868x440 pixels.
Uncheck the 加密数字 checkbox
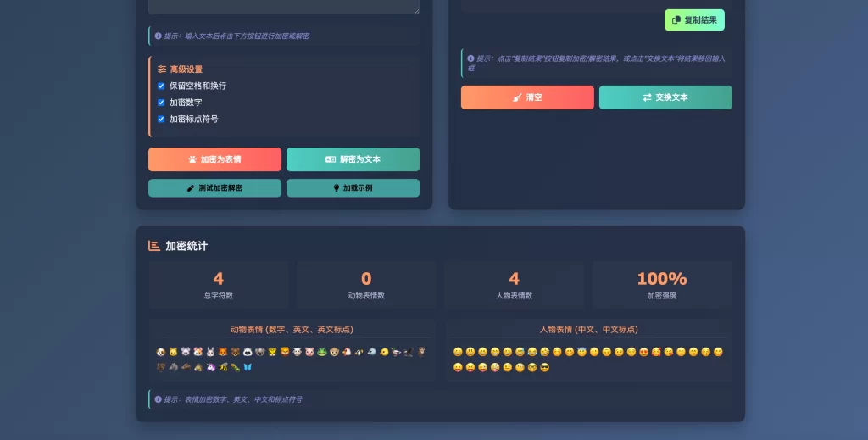click(161, 103)
